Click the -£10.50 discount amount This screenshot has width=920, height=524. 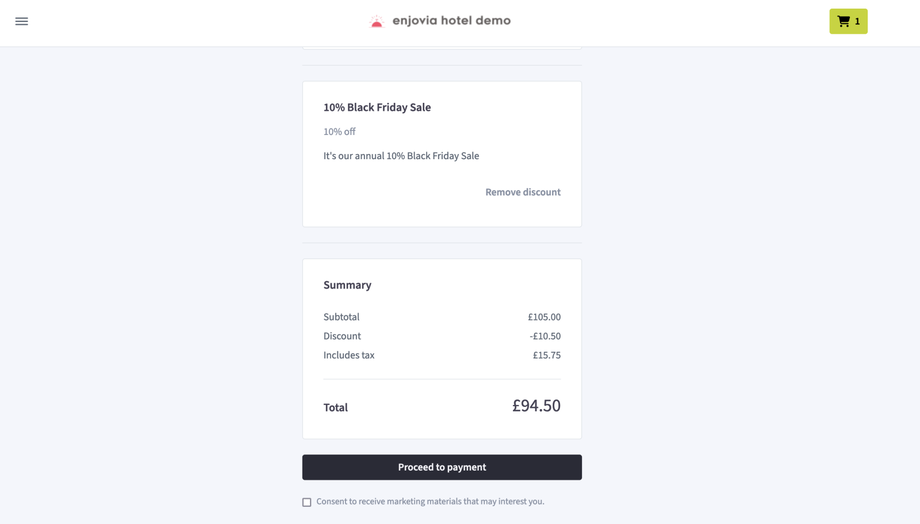pyautogui.click(x=545, y=336)
